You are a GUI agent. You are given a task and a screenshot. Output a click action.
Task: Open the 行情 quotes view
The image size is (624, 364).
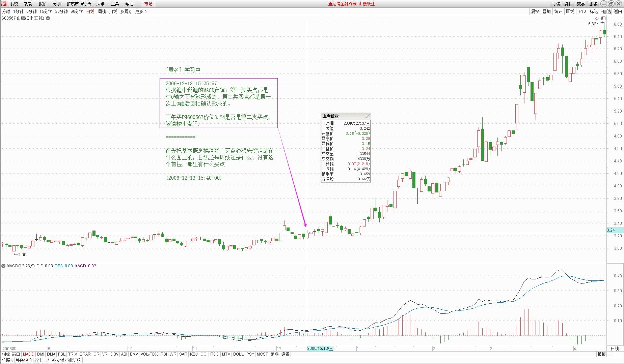[x=557, y=4]
